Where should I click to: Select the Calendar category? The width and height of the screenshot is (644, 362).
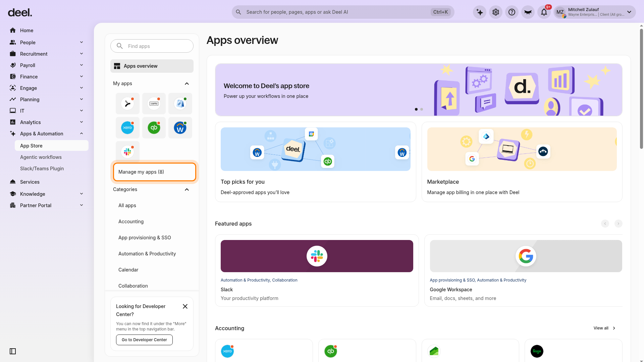[128, 270]
